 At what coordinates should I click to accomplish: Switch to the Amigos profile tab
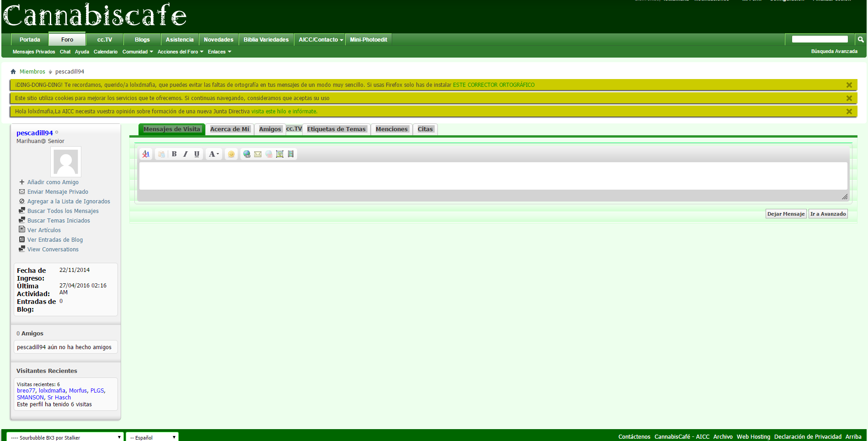coord(270,129)
